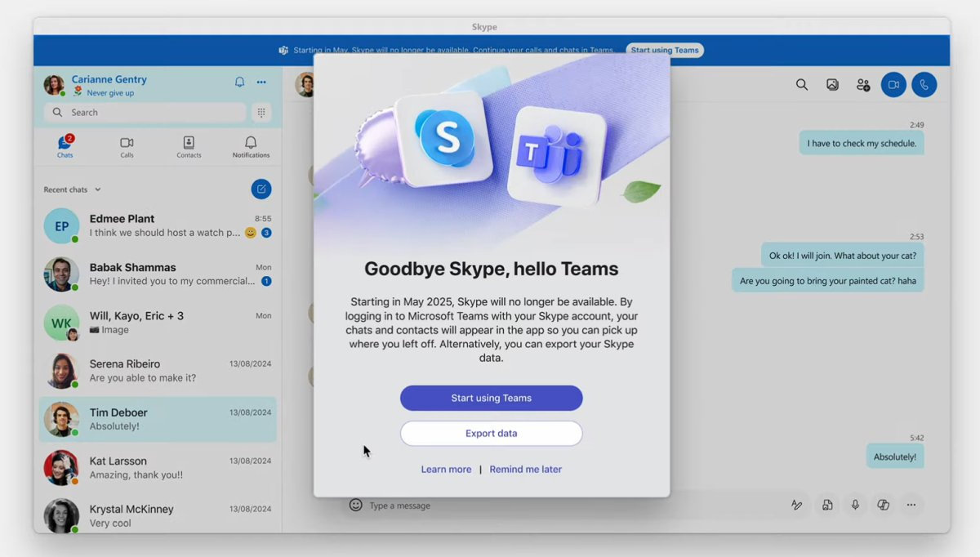This screenshot has width=980, height=557.
Task: Open the chat gallery icon
Action: [x=832, y=84]
